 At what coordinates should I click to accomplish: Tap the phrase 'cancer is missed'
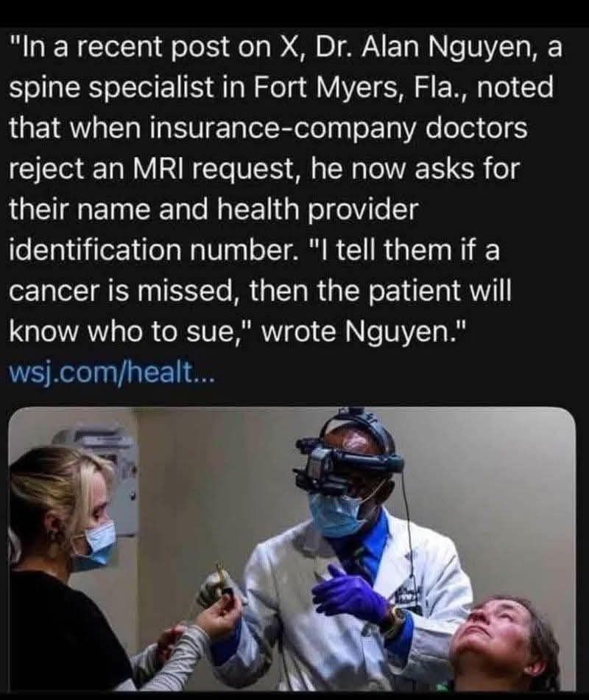tap(121, 291)
